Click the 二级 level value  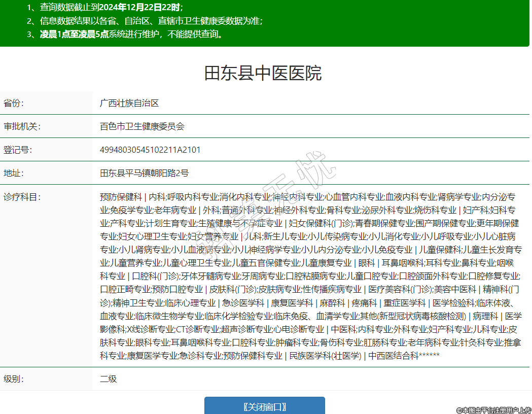[x=108, y=378]
